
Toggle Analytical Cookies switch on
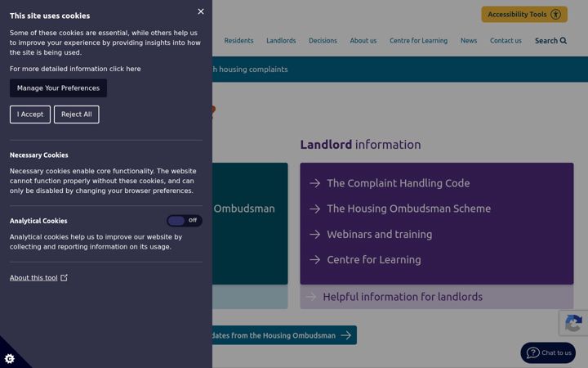(185, 221)
